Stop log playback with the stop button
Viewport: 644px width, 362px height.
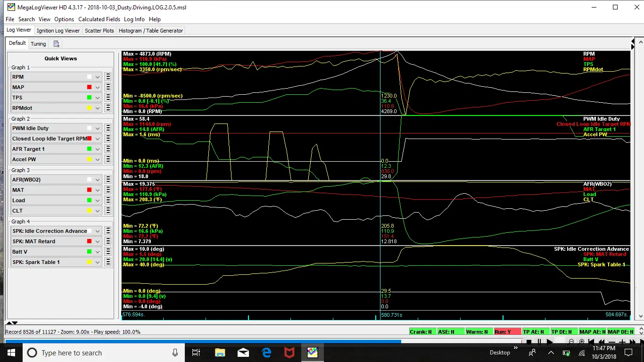529,342
